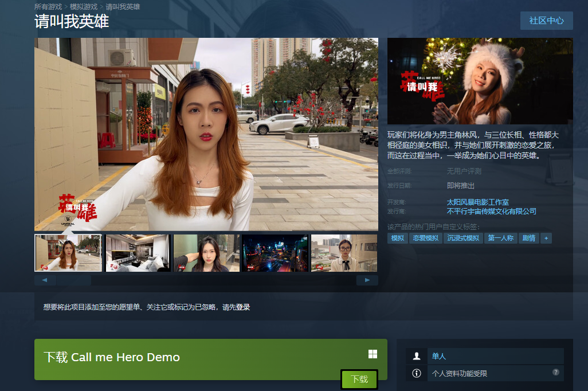Click the question mark help icon
Viewport: 588px width, 391px height.
(x=556, y=372)
